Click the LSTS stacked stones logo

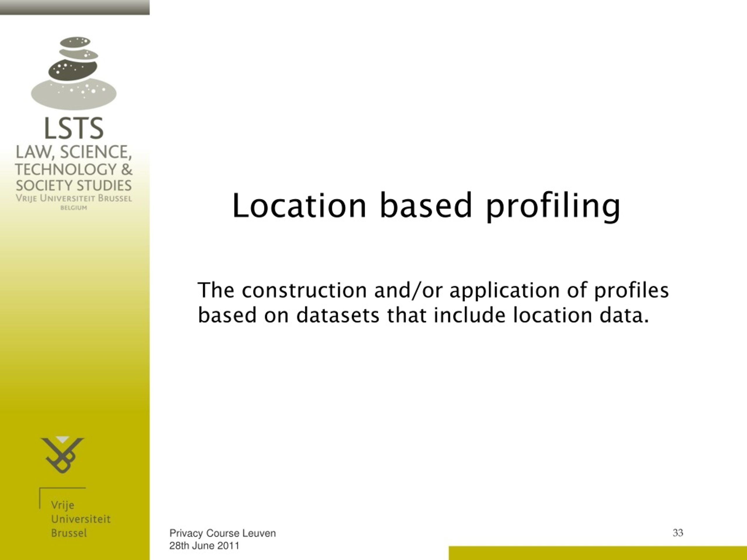(74, 73)
